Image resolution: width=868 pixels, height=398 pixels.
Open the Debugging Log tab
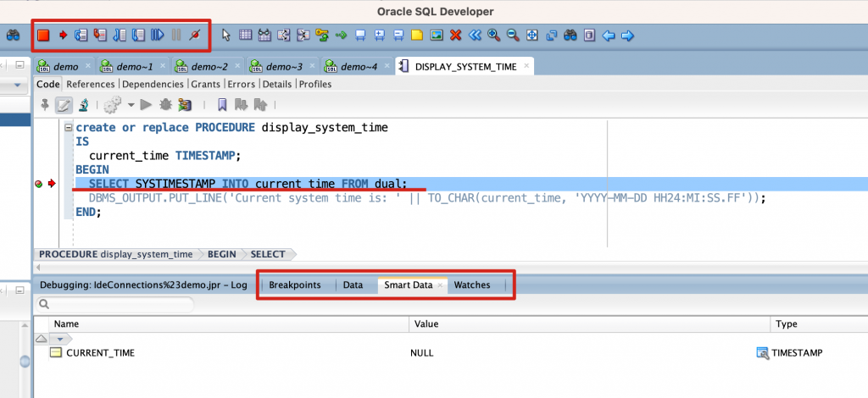(x=143, y=285)
